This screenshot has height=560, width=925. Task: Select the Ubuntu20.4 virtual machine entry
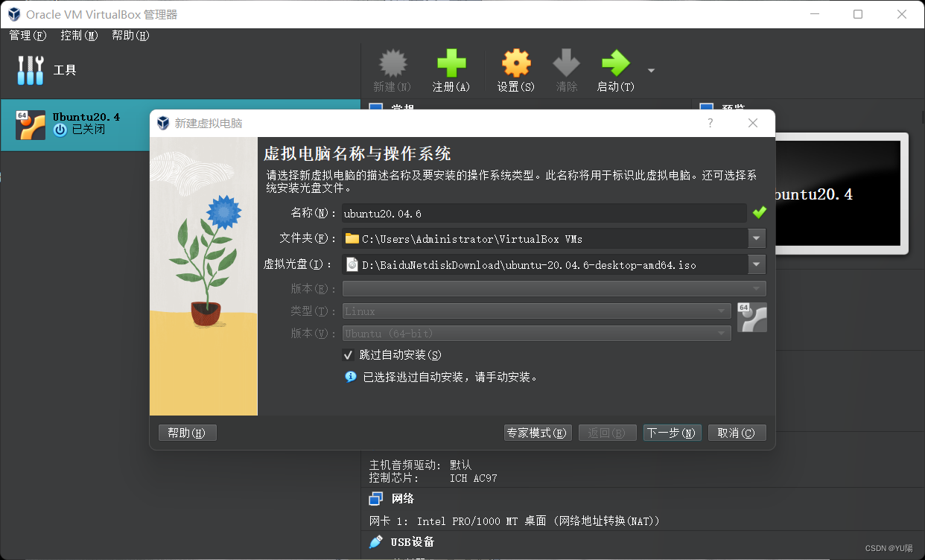[180, 125]
